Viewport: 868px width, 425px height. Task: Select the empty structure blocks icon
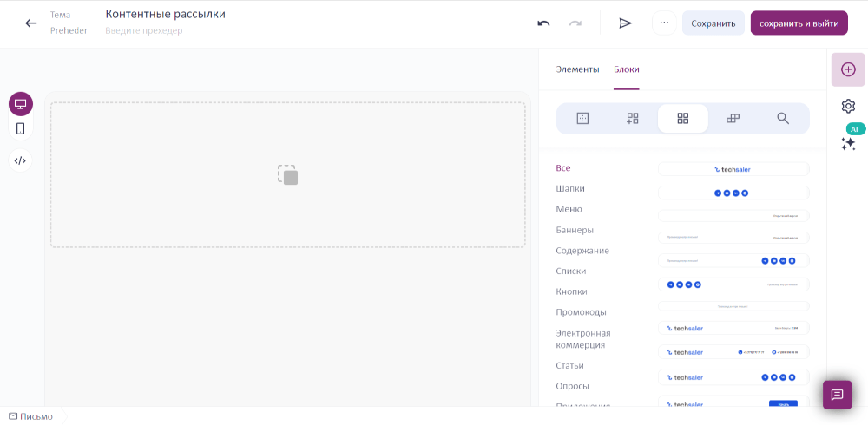(x=582, y=118)
